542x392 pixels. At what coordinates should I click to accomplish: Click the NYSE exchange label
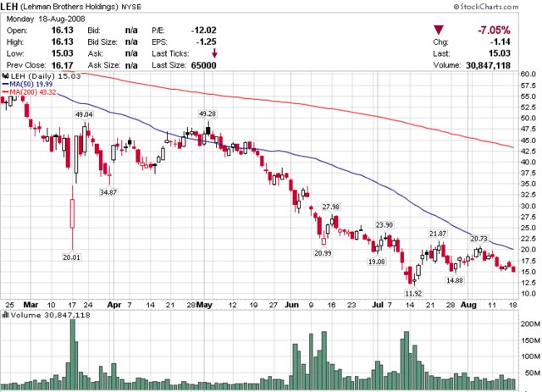tap(131, 7)
